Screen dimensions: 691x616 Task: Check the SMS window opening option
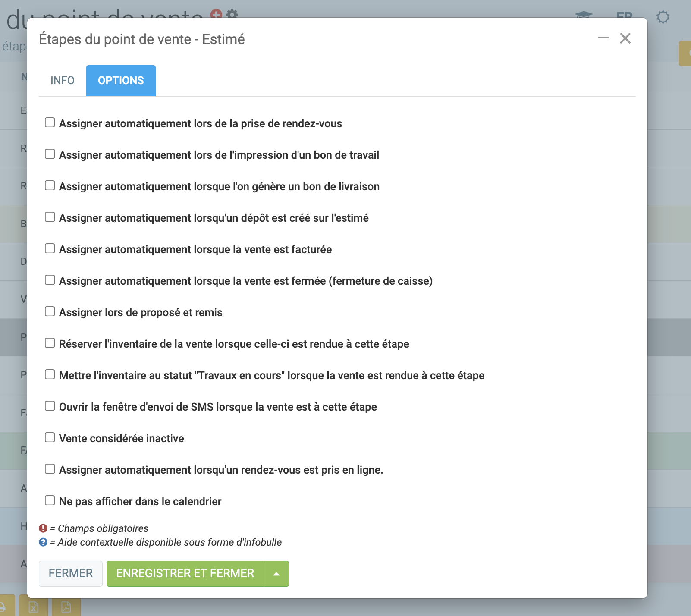coord(50,406)
